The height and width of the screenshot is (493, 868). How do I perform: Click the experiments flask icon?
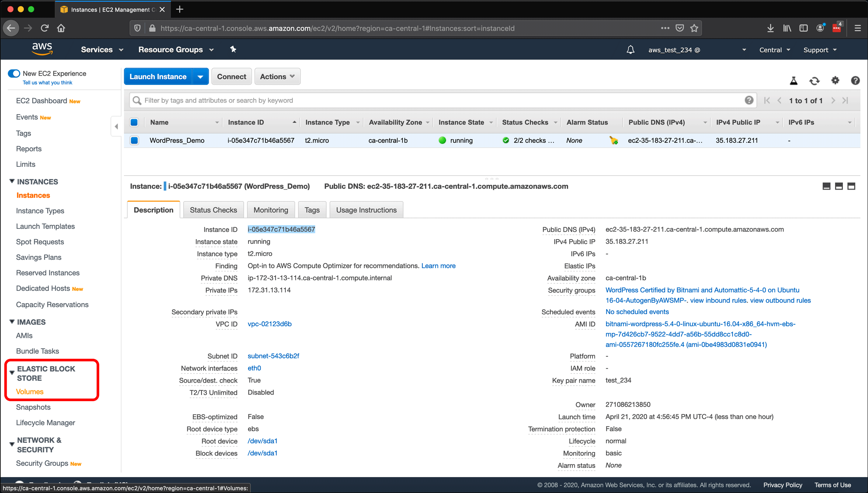click(x=794, y=81)
